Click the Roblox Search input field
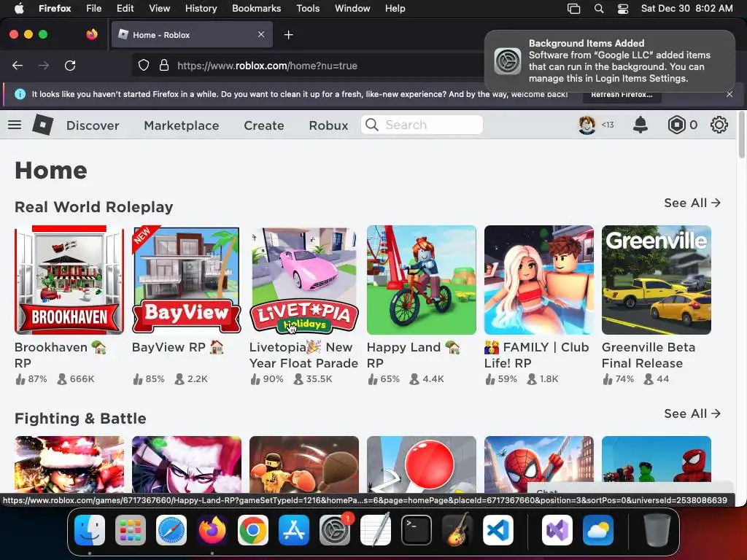Screen dimensions: 747x560 pyautogui.click(x=422, y=125)
